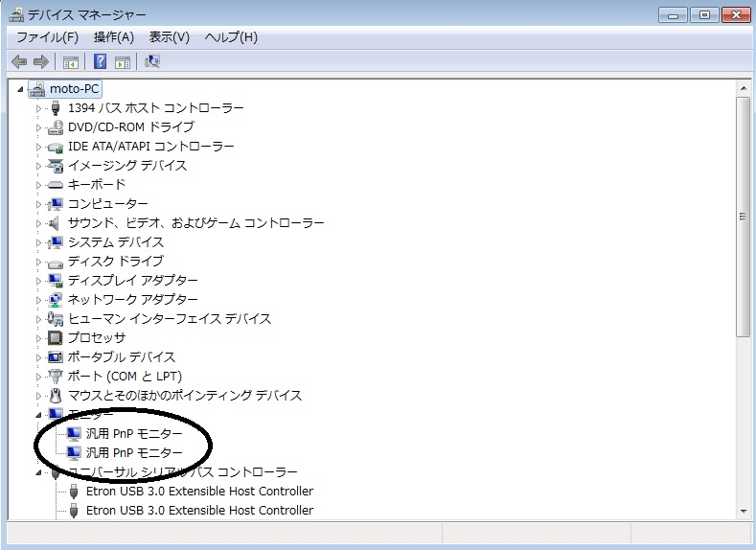Click the action pane toolbar icon
756x550 pixels.
(123, 61)
